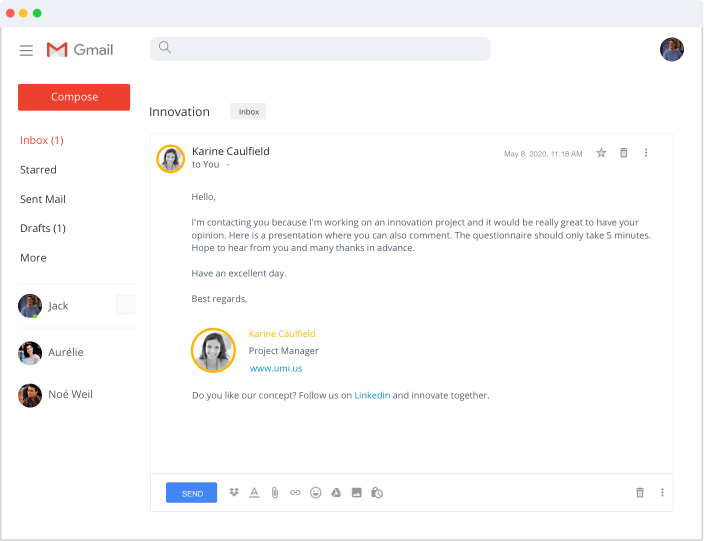The image size is (704, 541).
Task: Click the Inbox label tag
Action: (248, 112)
